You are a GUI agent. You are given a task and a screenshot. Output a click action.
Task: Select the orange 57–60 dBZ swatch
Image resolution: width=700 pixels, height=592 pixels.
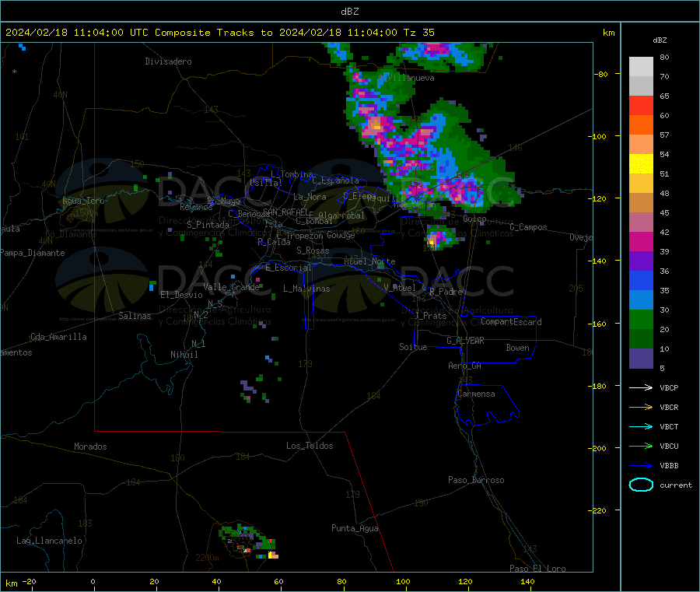coord(641,125)
